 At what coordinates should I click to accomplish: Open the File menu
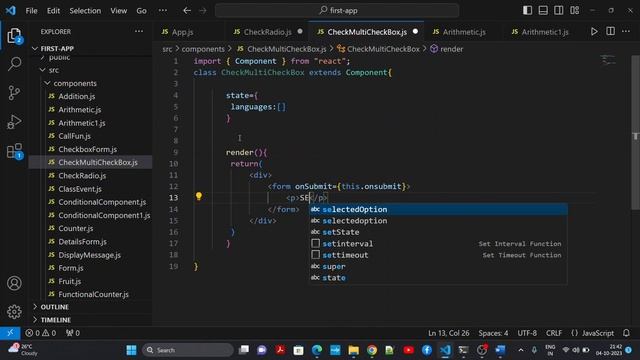click(x=31, y=11)
